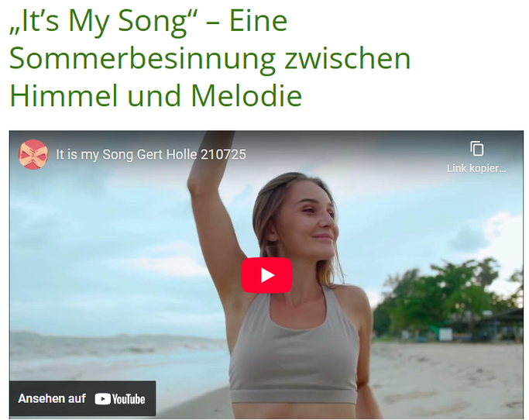Open video title "It is my Song Gert Holle 210725"

coord(151,155)
